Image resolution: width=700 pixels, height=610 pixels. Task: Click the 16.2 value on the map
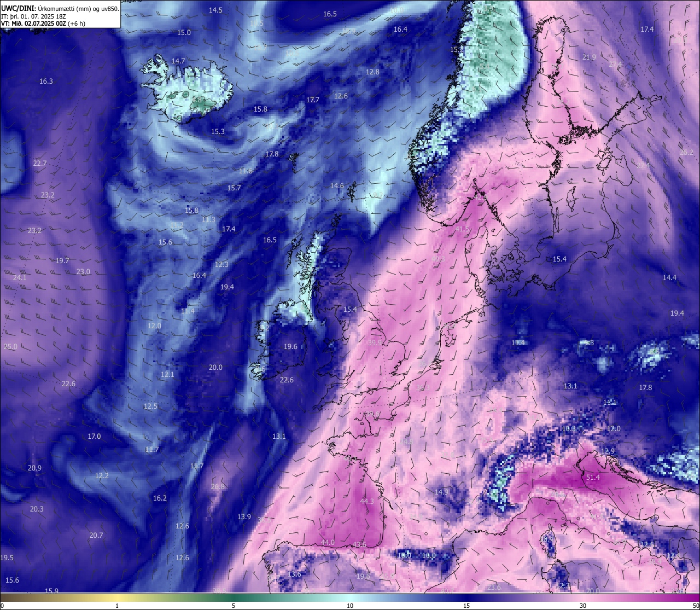[x=160, y=498]
